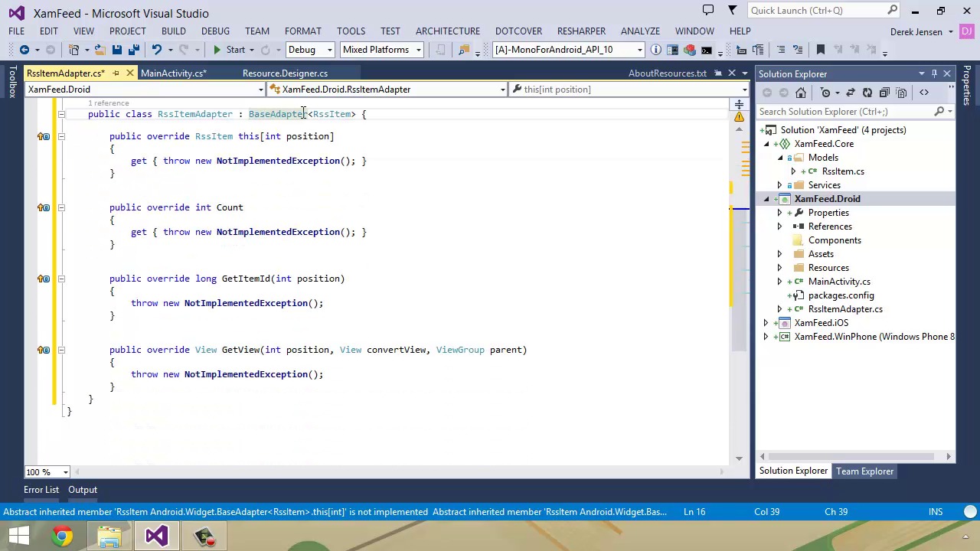Click the Solution Explorer Home icon
Screen dimensions: 980x551
point(801,93)
